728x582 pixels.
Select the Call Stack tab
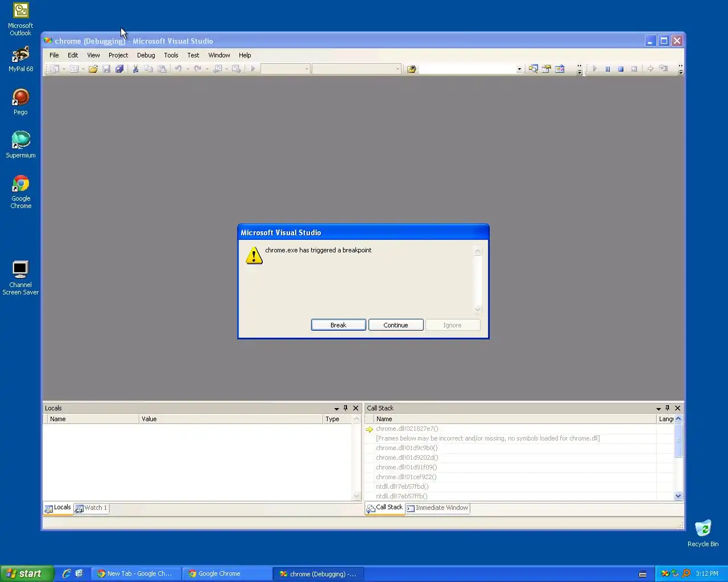coord(385,508)
